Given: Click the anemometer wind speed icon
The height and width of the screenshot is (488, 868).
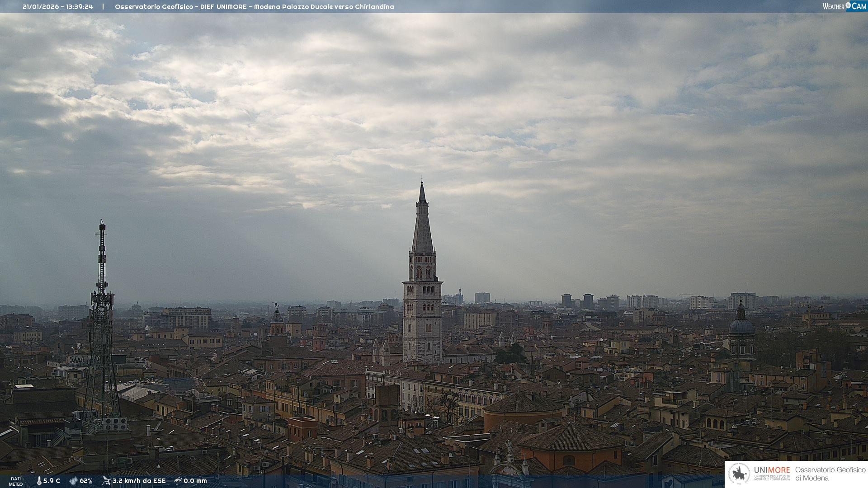Looking at the screenshot, I should point(106,481).
